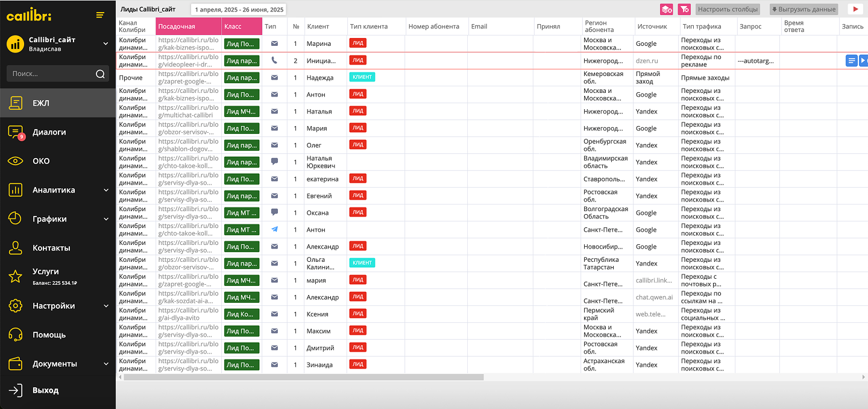Click the Аналитика chart icon

[16, 190]
